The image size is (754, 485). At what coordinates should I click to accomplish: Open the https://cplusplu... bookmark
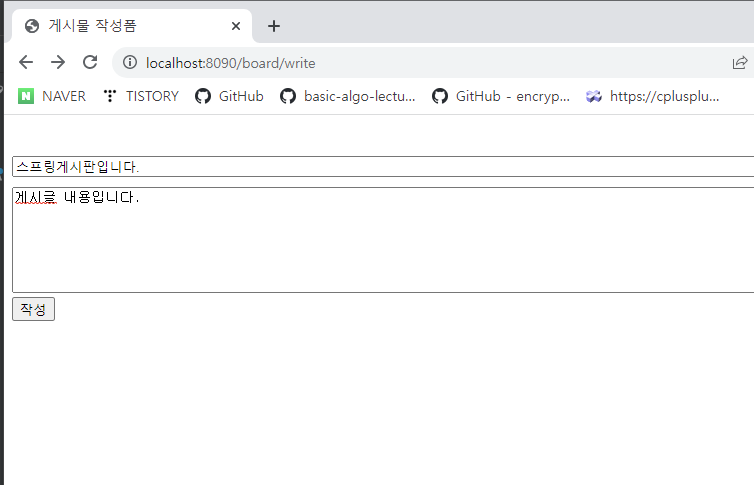pyautogui.click(x=653, y=96)
